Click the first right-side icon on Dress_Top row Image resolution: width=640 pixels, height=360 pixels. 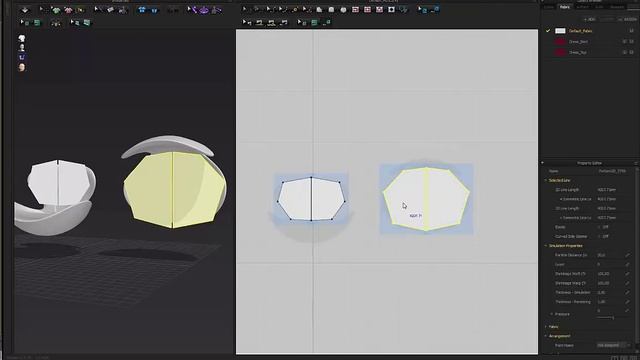tap(624, 52)
